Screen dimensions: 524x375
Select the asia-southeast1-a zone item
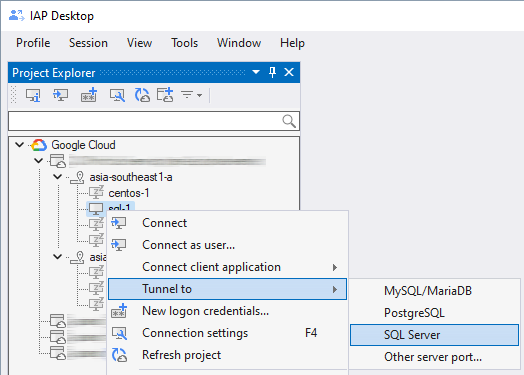(131, 177)
